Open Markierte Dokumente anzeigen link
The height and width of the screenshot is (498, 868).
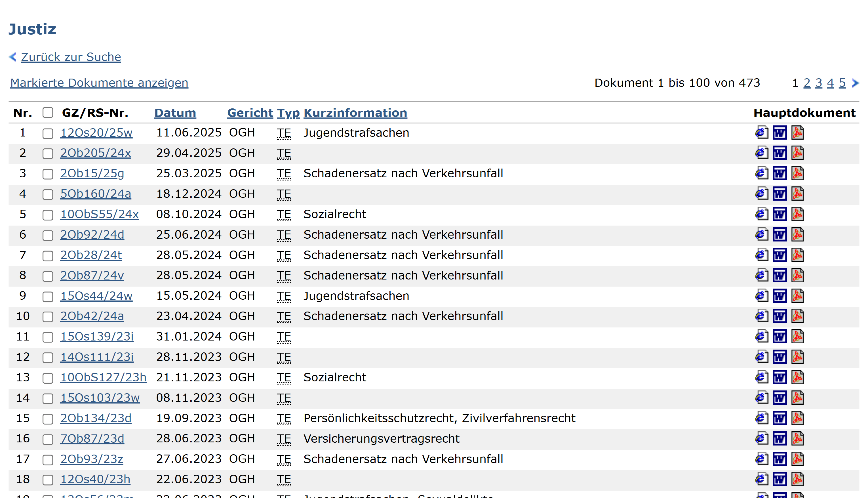[x=99, y=83]
